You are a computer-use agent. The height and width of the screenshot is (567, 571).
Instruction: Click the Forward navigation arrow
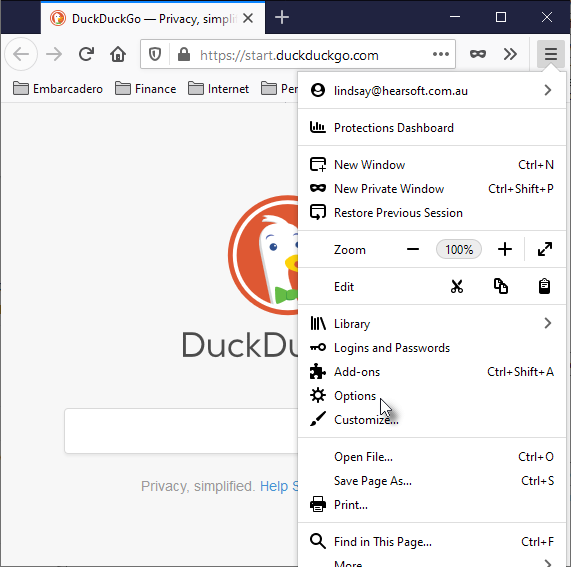click(54, 54)
